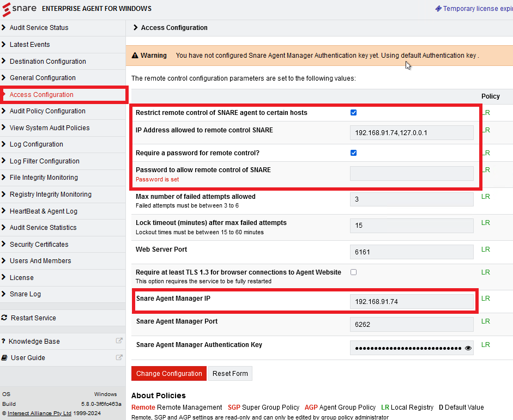The image size is (513, 420).
Task: Click the IP Address allowed input field
Action: coord(412,133)
